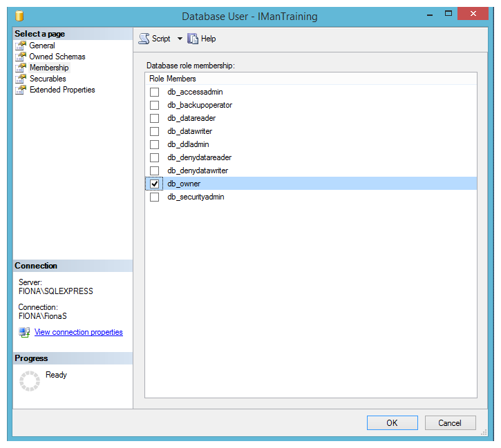The width and height of the screenshot is (501, 448).
Task: Click the Securables page icon
Action: point(21,79)
